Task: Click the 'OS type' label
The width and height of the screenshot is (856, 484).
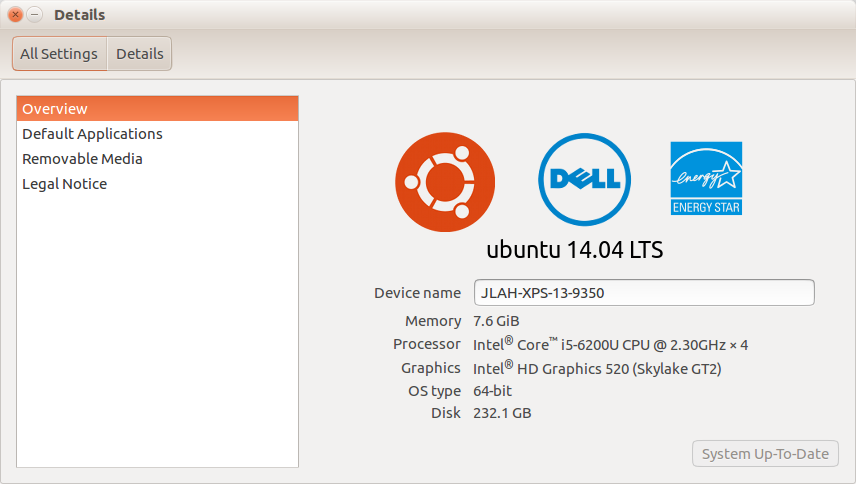Action: click(435, 391)
